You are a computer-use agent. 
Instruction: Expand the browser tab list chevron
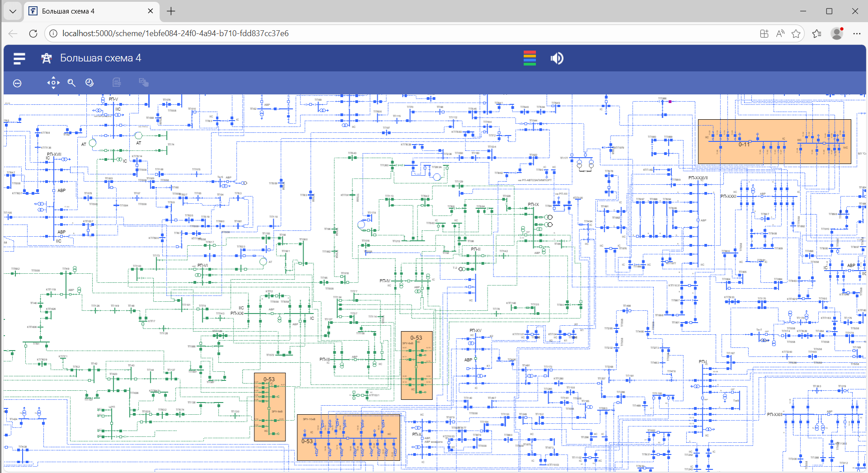point(13,11)
